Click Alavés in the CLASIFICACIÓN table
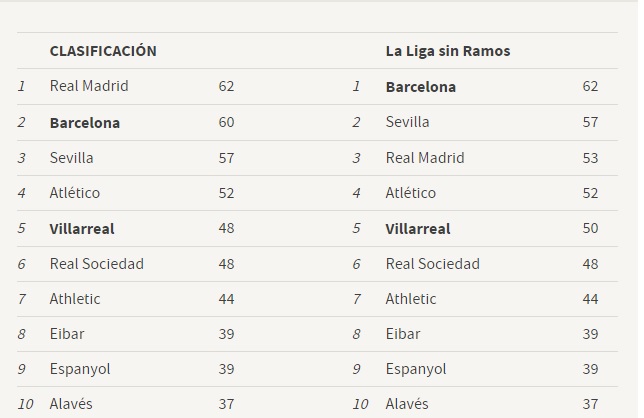This screenshot has width=644, height=418. pos(71,404)
